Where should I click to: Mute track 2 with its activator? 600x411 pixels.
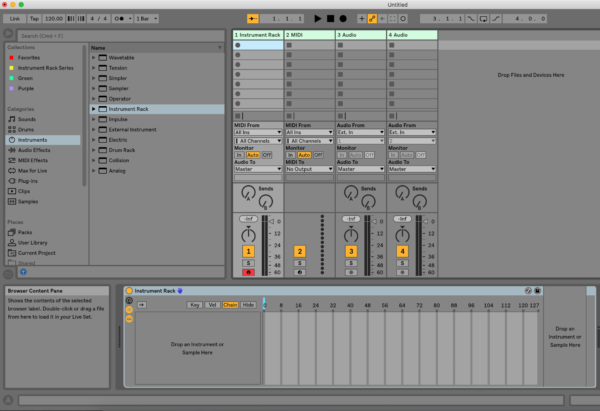(300, 251)
